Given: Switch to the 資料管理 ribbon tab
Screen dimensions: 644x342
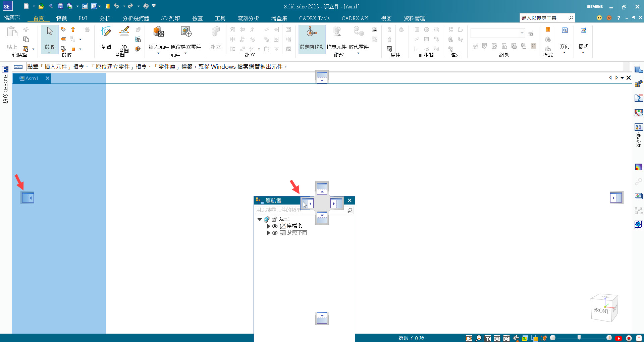Looking at the screenshot, I should click(414, 18).
